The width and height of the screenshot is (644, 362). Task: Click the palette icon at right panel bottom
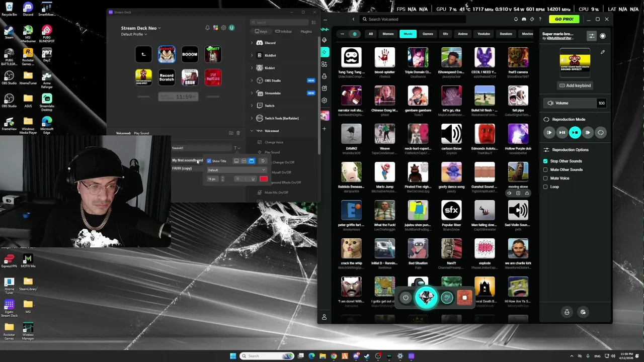click(x=583, y=312)
